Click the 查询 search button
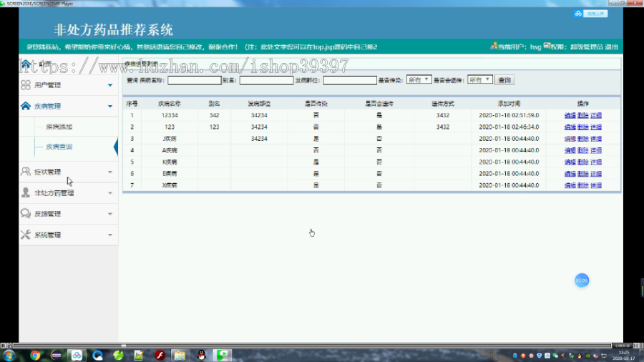 504,80
